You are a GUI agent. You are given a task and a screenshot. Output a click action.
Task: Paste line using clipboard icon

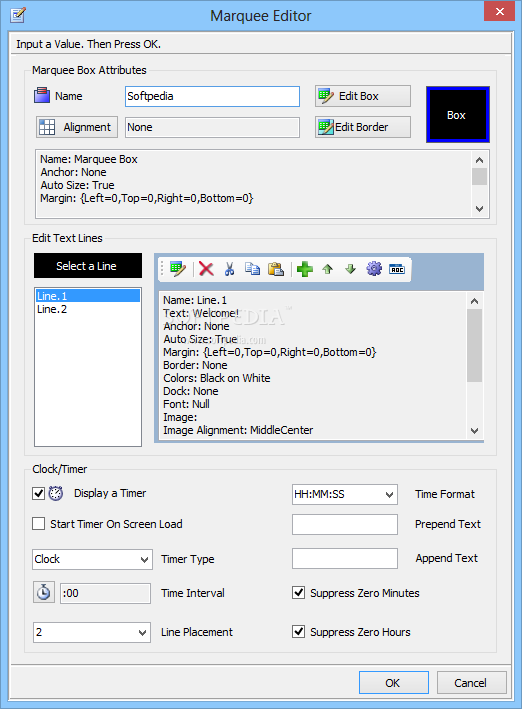[x=276, y=269]
